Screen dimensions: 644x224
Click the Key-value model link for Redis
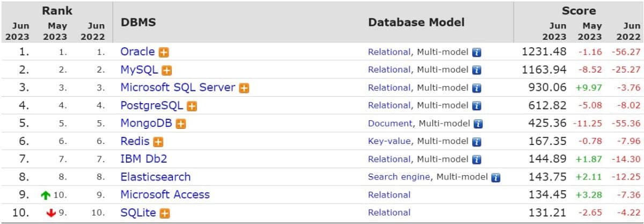[x=389, y=141]
